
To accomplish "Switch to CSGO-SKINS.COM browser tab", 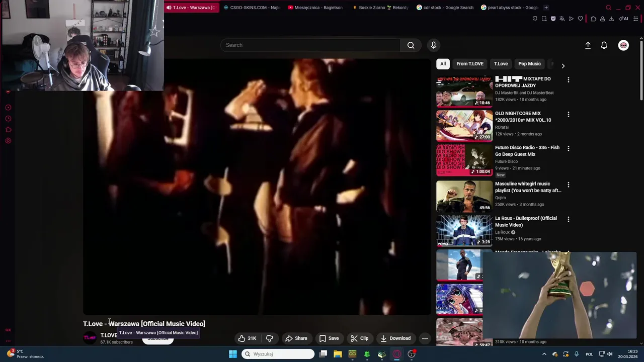I will coord(252,8).
